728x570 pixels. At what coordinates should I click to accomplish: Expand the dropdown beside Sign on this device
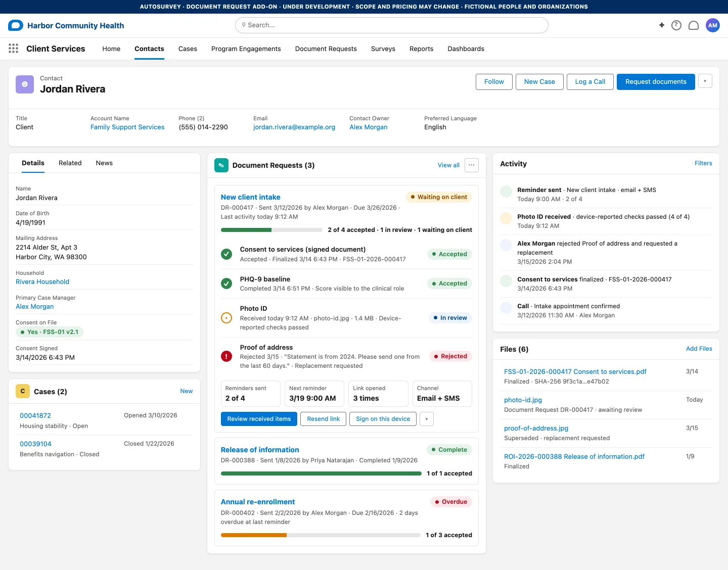point(427,419)
